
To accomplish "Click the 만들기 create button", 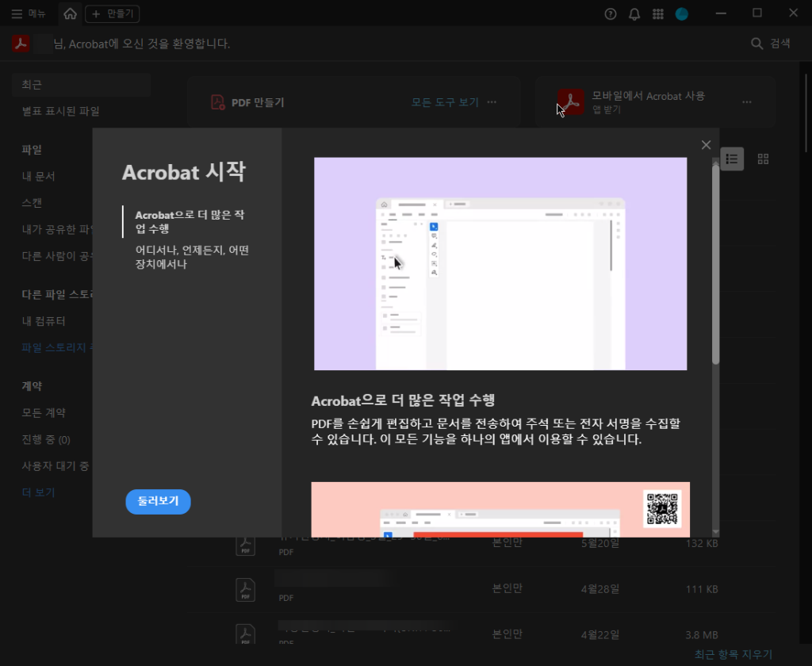I will pos(113,13).
